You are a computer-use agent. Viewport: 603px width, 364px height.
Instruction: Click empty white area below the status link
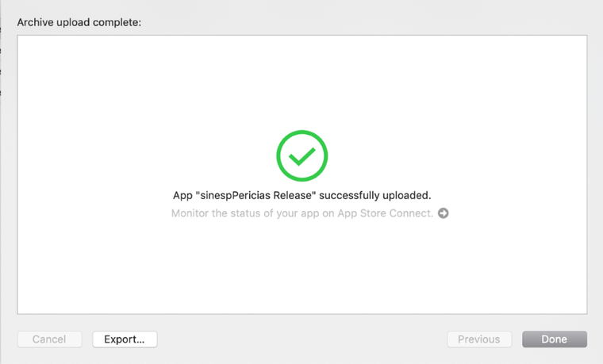[301, 270]
